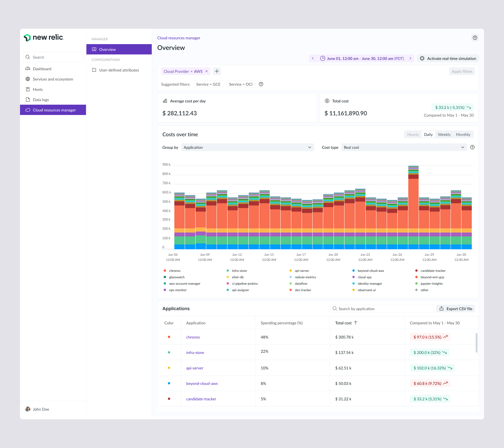
Task: Switch chart to Daily view
Action: (x=428, y=134)
